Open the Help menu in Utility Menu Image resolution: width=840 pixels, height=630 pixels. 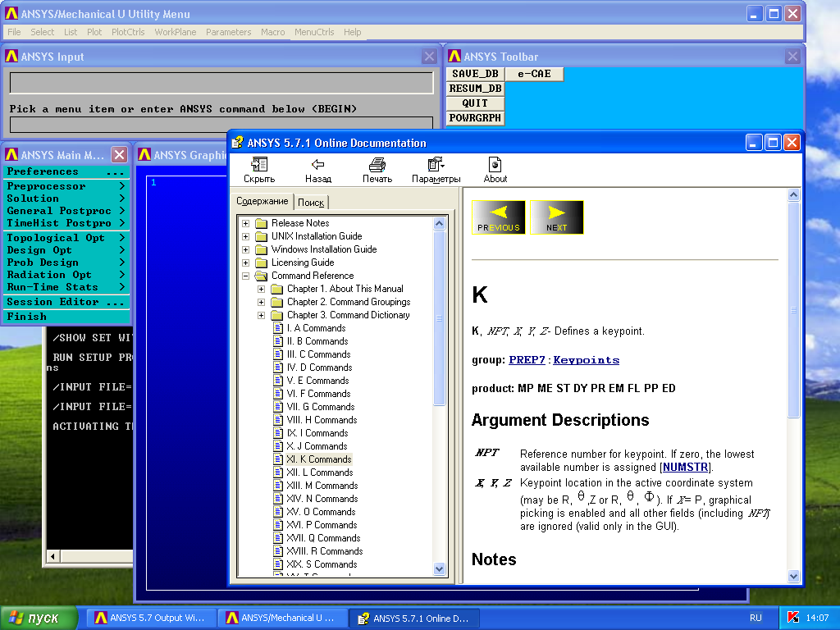352,32
